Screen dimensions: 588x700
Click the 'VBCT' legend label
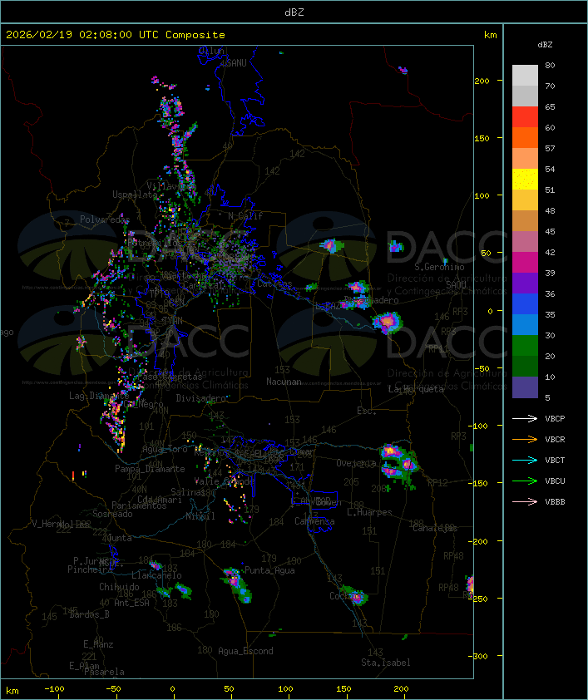click(x=555, y=461)
